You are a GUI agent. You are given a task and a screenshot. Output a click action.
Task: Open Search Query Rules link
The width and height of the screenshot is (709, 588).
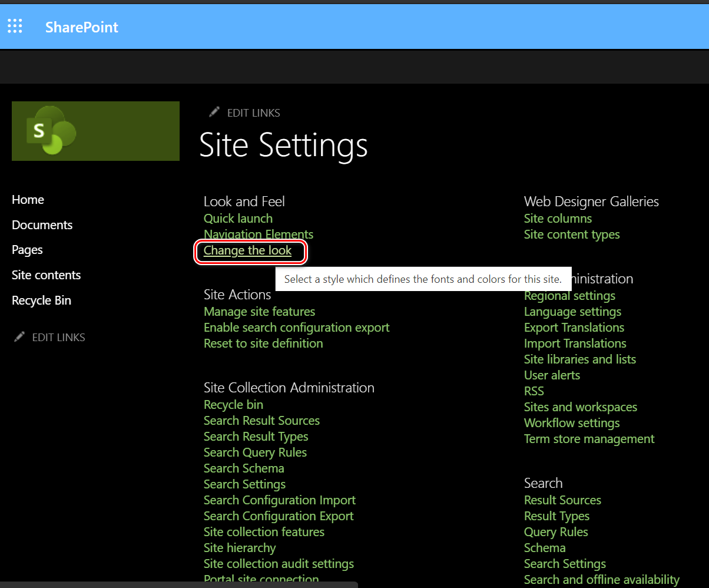tap(255, 452)
